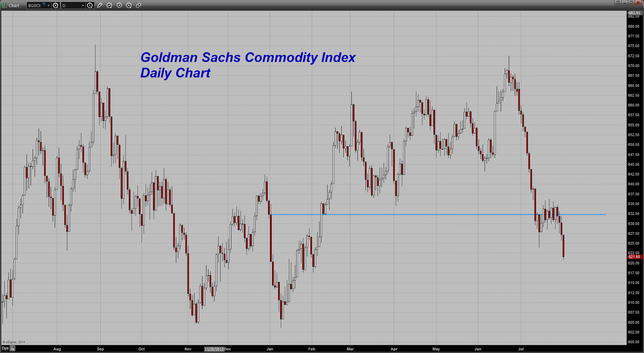Click the Mar label on time axis
This screenshot has height=353, width=644.
click(350, 349)
